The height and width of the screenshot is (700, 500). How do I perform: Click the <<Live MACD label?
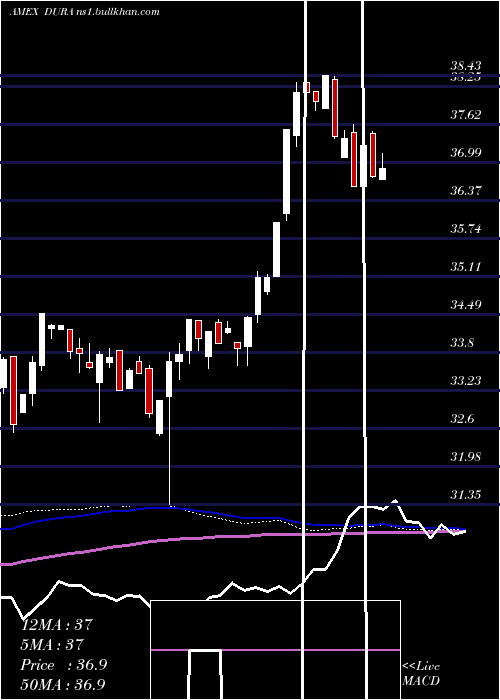pos(421,673)
